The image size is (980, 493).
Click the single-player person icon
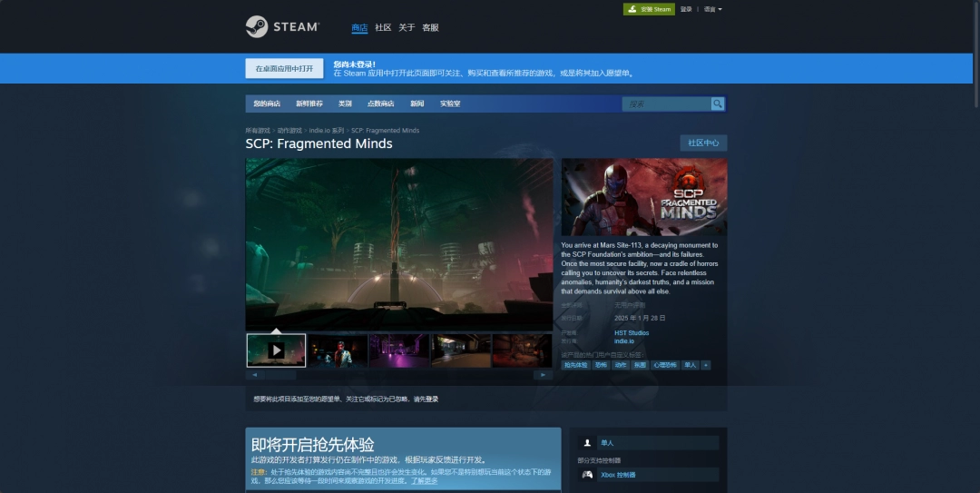[x=587, y=443]
